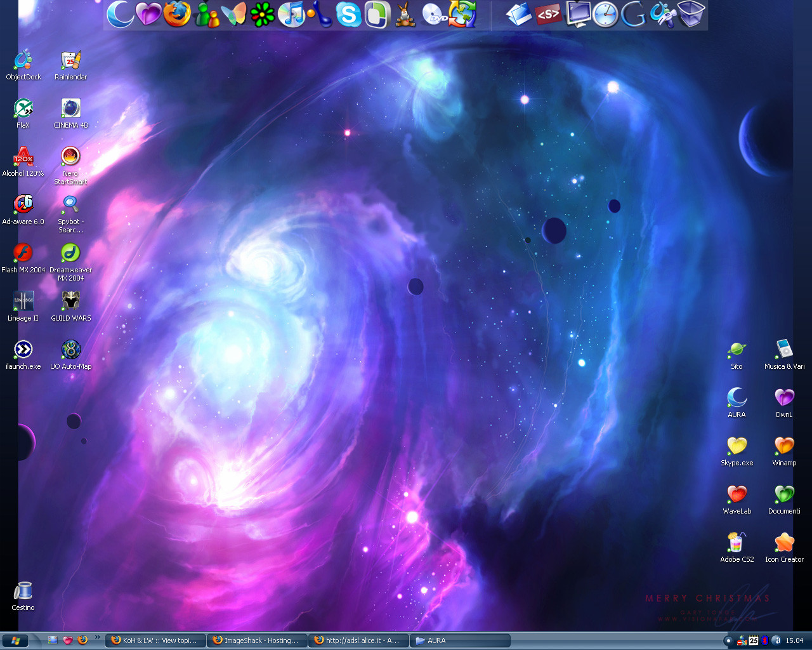Screen dimensions: 812x650
Task: Select the Flash MX 2004 desktop icon
Action: point(23,258)
